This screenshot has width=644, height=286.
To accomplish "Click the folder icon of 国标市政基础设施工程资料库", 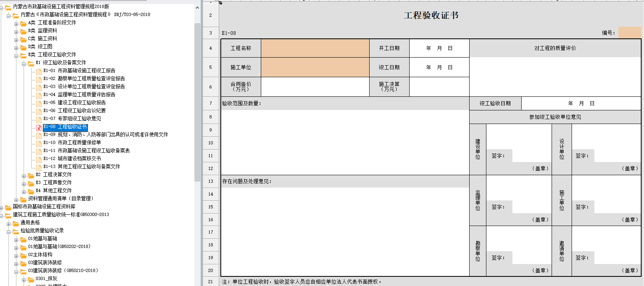I will point(8,208).
